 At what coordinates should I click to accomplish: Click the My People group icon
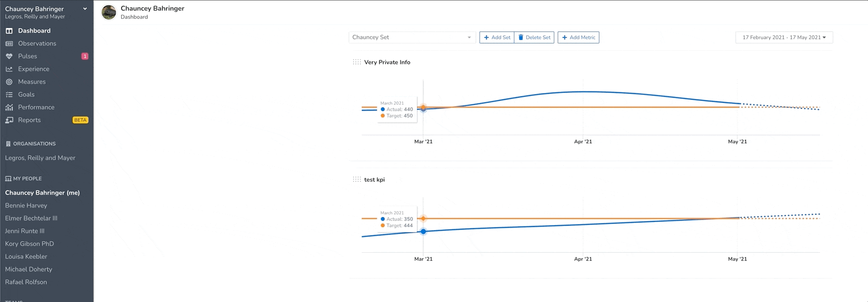pyautogui.click(x=8, y=179)
